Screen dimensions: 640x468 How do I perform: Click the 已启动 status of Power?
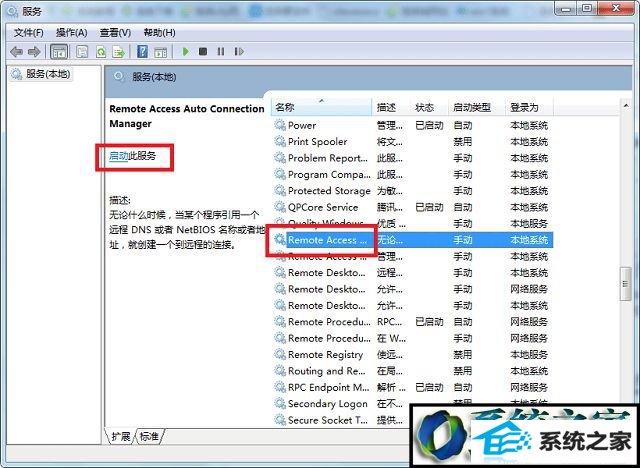tap(429, 125)
